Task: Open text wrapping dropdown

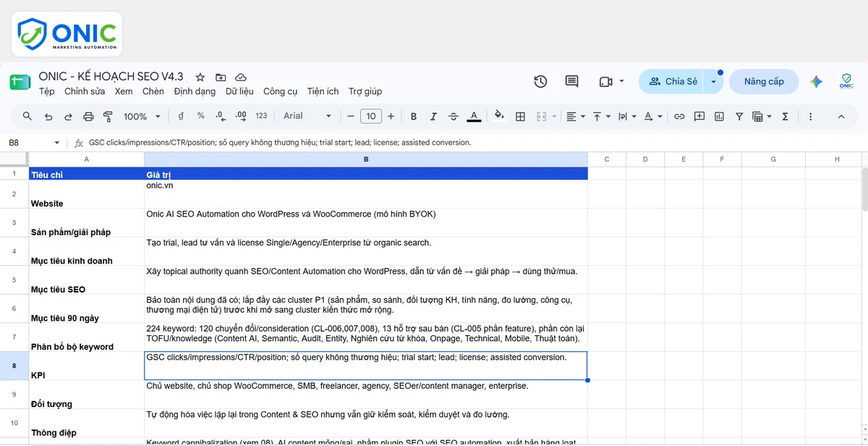Action: [x=627, y=116]
